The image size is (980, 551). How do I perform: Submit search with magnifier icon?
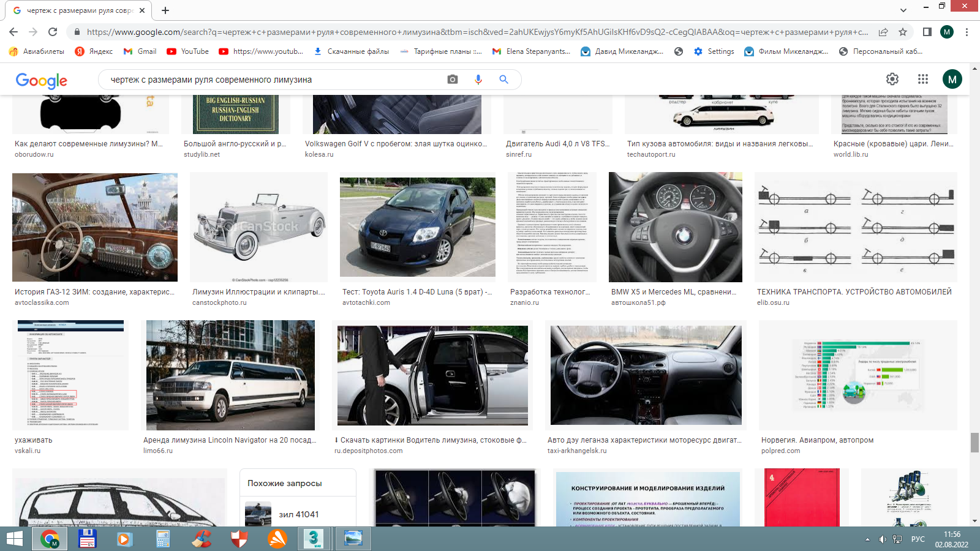click(x=503, y=80)
